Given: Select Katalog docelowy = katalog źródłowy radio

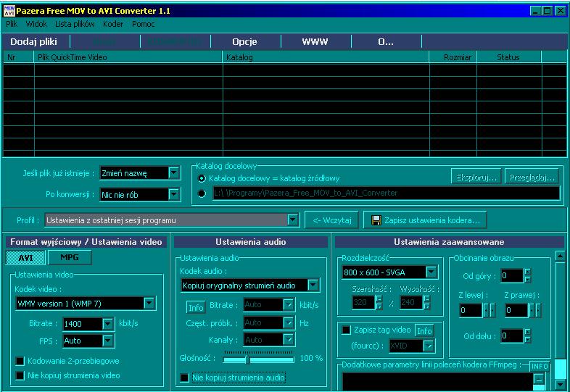Looking at the screenshot, I should pyautogui.click(x=202, y=178).
